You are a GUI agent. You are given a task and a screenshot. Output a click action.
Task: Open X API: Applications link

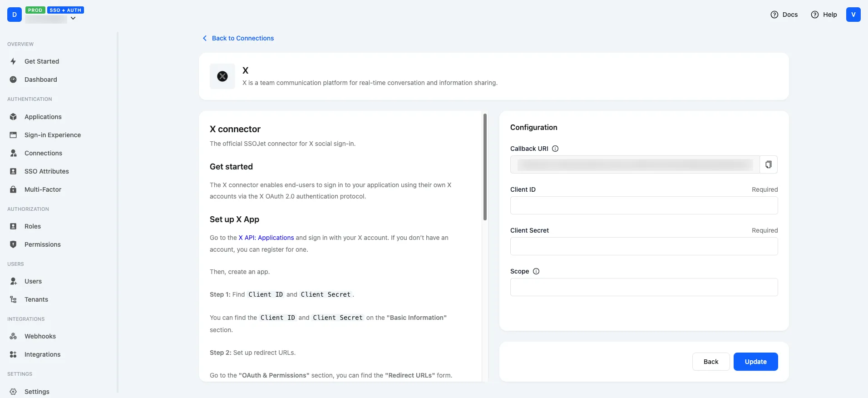[266, 238]
